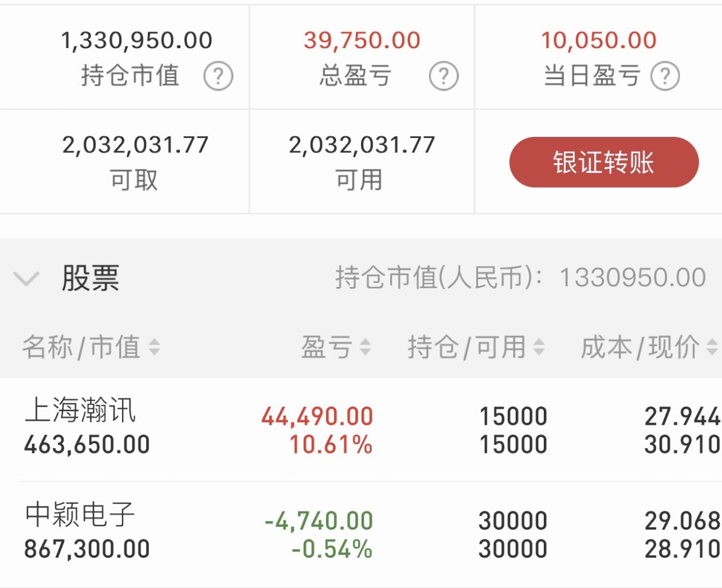
Task: Tap 上海瀚讯 profit 44,490.00
Action: pos(317,417)
